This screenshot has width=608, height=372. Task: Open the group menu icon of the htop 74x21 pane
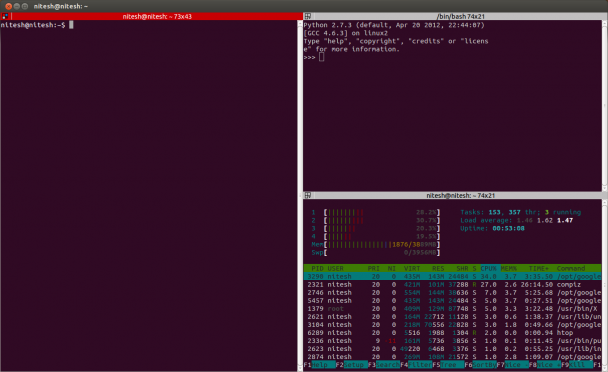pyautogui.click(x=307, y=196)
